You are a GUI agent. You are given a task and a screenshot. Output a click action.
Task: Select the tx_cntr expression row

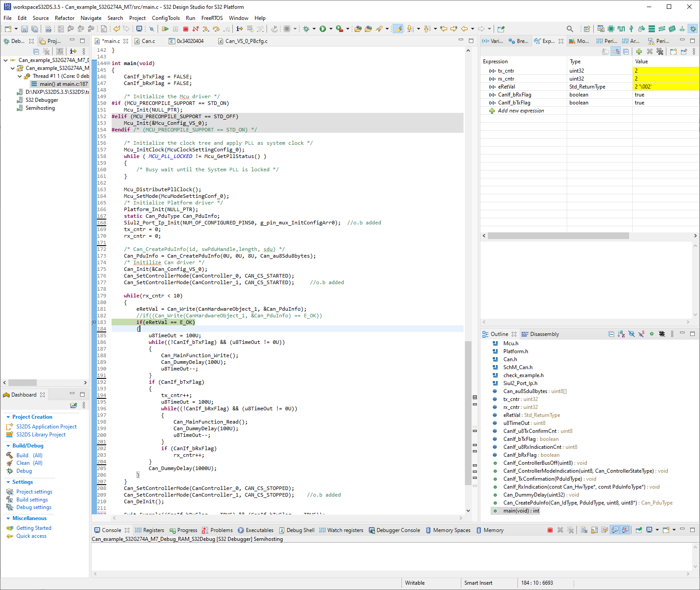506,71
